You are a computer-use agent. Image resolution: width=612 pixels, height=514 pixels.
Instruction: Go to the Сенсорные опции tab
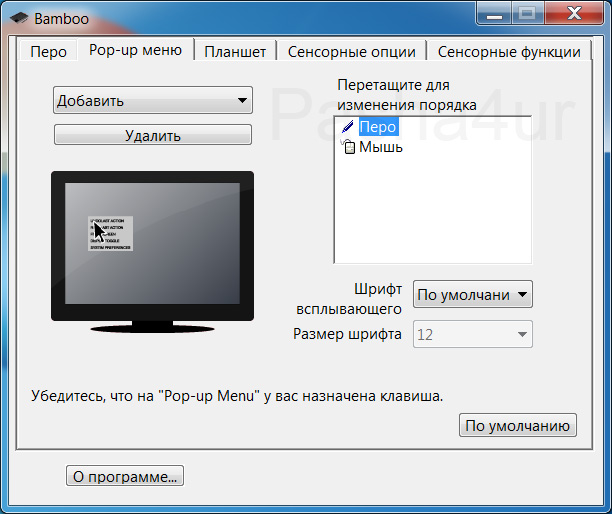[x=351, y=52]
